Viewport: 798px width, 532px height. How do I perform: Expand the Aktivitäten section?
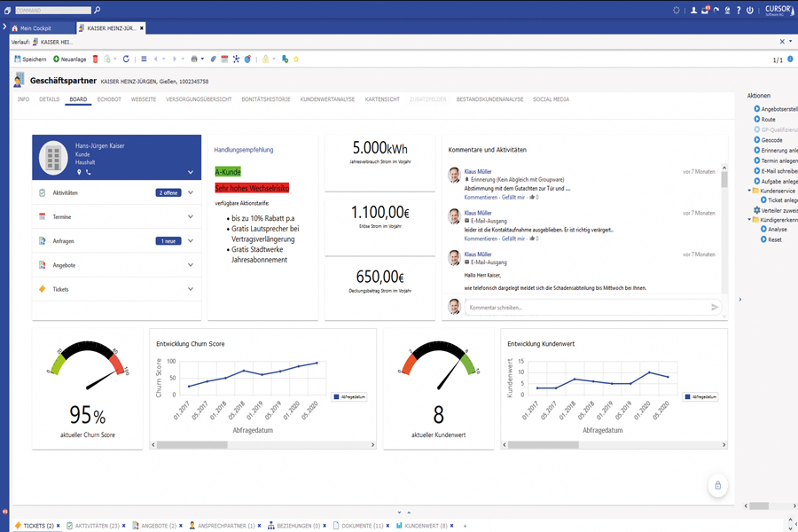coord(190,192)
